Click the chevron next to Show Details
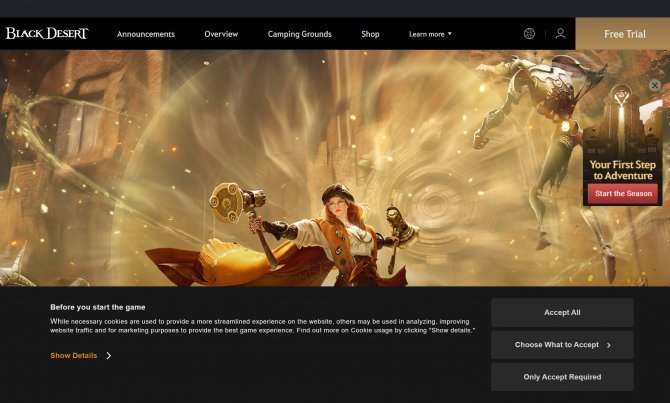Image resolution: width=670 pixels, height=403 pixels. 109,356
